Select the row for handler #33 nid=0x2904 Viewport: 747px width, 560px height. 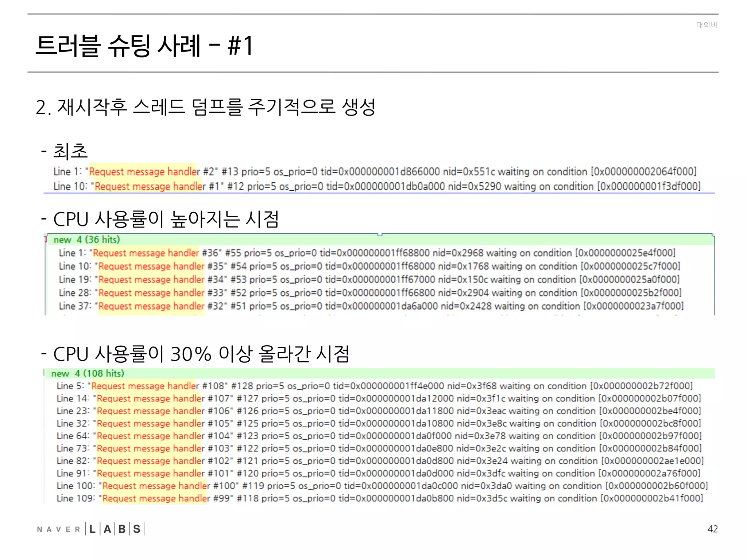370,293
